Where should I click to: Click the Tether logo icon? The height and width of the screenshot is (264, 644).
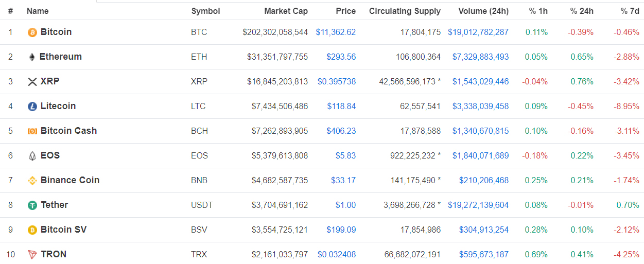tap(32, 205)
